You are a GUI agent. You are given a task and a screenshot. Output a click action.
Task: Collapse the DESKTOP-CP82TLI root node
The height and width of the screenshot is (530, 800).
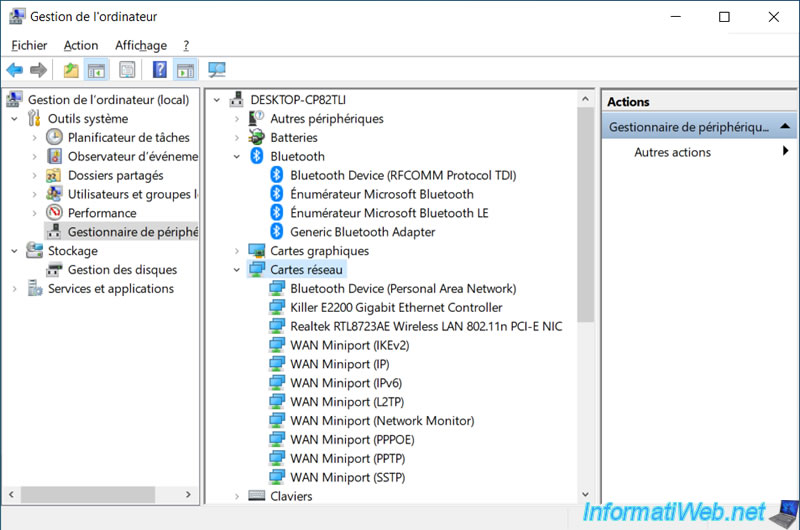click(x=217, y=100)
